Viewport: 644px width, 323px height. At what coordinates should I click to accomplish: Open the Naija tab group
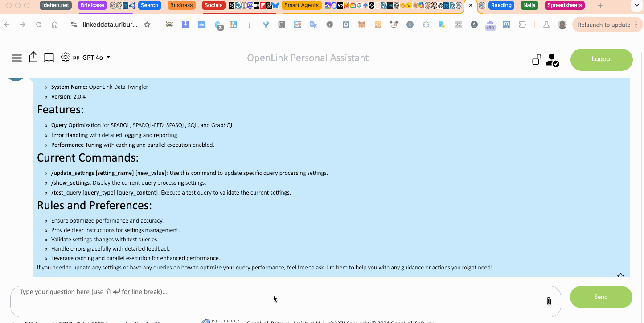[529, 5]
